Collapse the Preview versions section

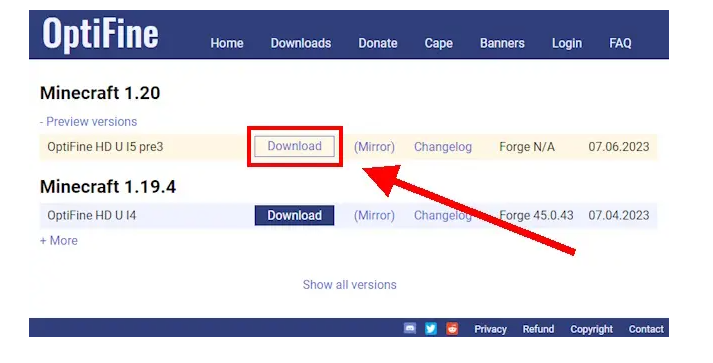pyautogui.click(x=88, y=121)
